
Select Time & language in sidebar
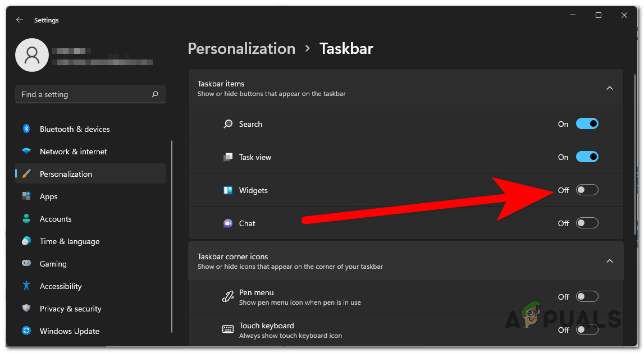click(70, 241)
